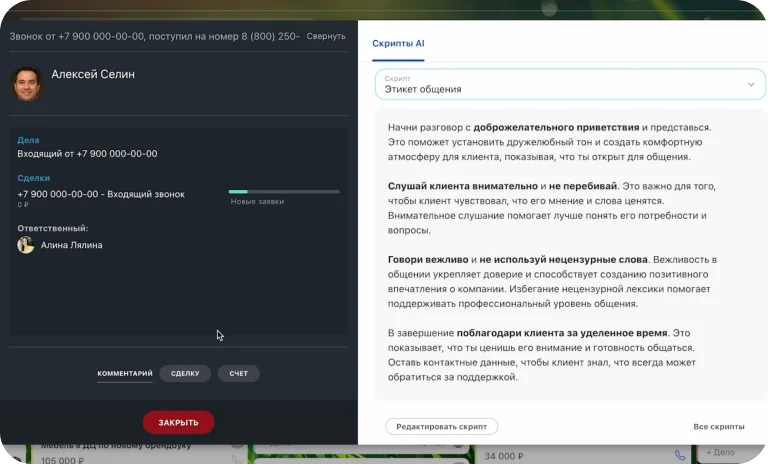Select the Комментарий tab
The image size is (768, 464).
125,374
